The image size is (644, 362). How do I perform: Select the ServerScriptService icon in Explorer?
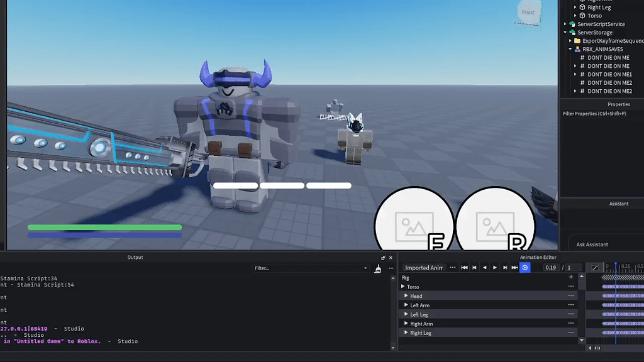point(572,25)
